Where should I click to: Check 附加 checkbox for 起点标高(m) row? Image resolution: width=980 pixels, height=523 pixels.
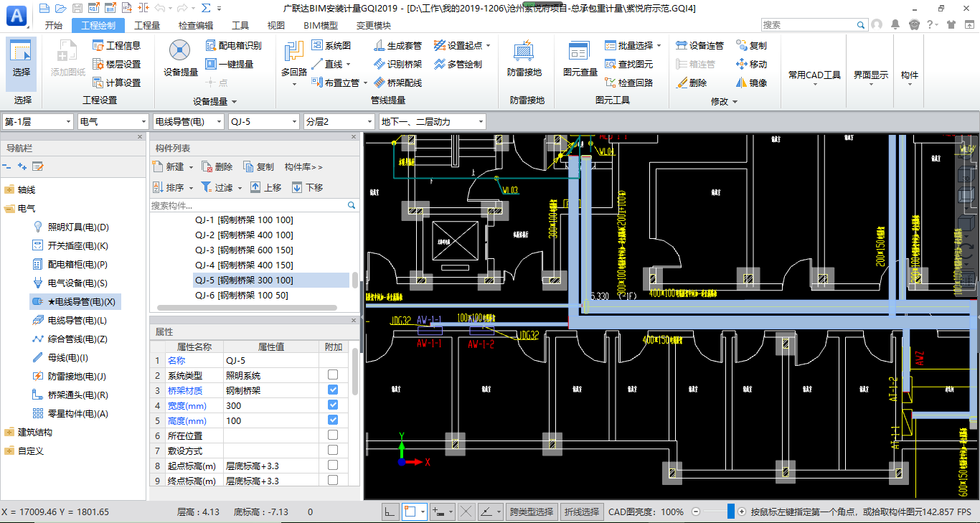click(333, 466)
